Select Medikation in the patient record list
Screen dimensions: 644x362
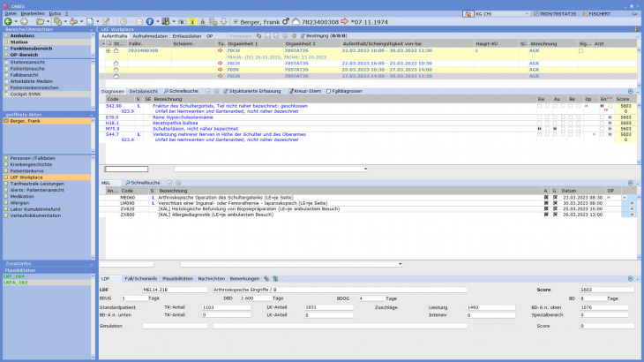tap(24, 196)
